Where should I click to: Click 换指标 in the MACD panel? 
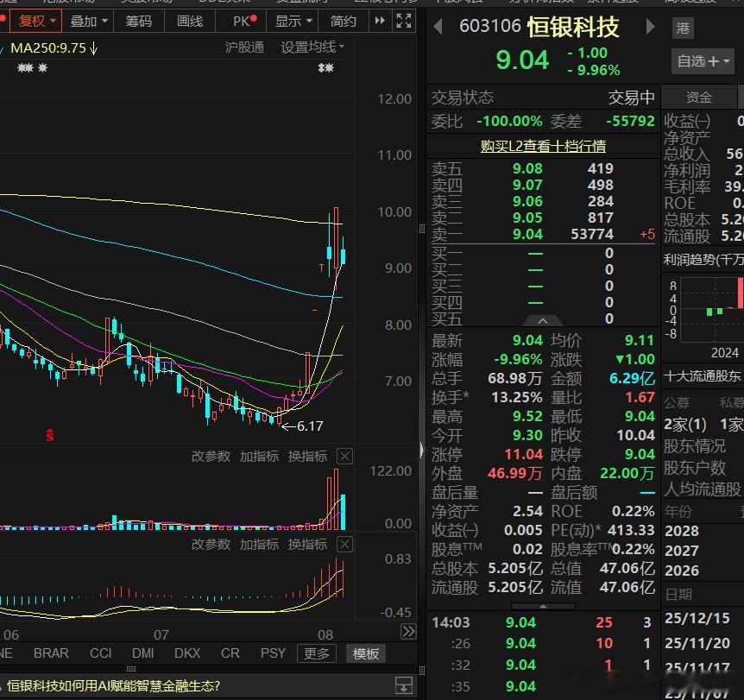click(x=307, y=544)
